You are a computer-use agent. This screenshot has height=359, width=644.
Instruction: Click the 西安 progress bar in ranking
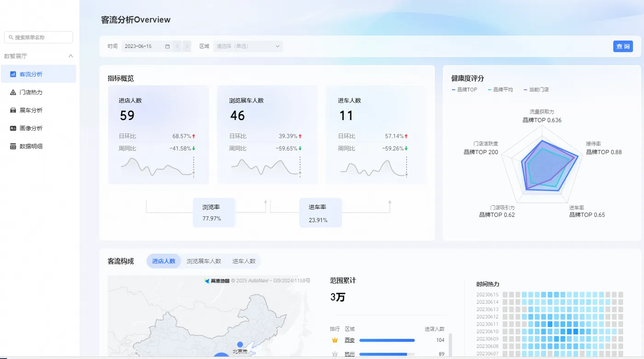[387, 341]
